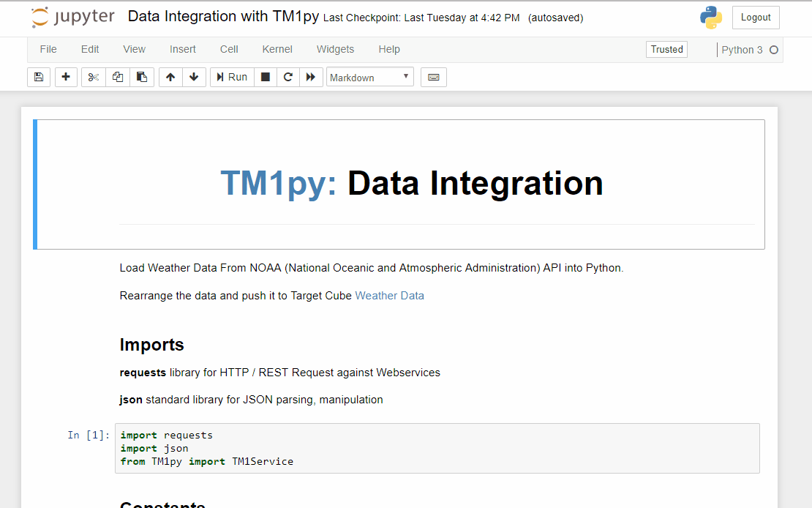
Task: Move selected cell down with arrow icon
Action: coord(194,77)
